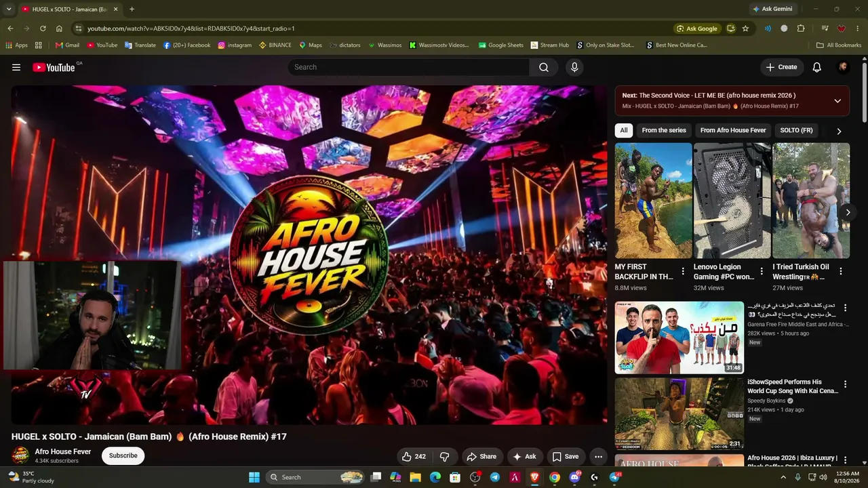The width and height of the screenshot is (868, 488).
Task: Play the IShowSpeed World Cup Song thumbnail
Action: click(679, 414)
